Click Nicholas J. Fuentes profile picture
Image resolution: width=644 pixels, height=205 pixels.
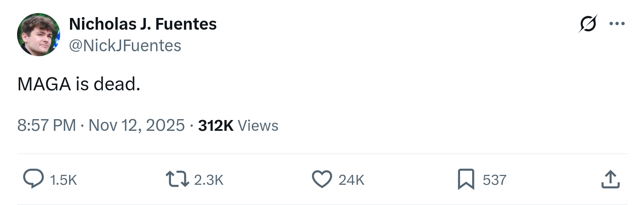39,34
